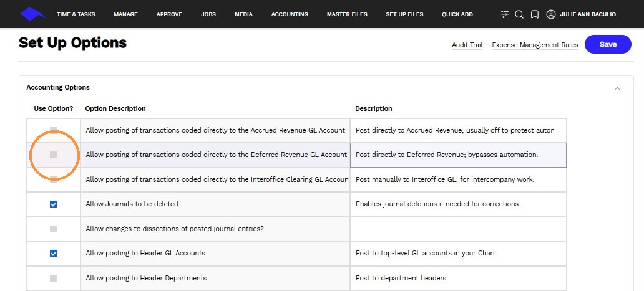This screenshot has width=644, height=291.
Task: Uncheck Allow Journals to be deleted
Action: coord(54,204)
